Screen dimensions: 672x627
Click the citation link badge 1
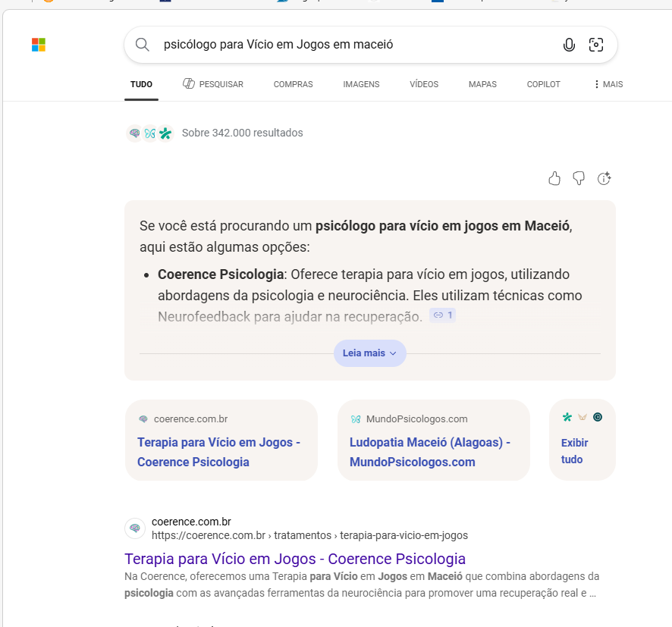(x=443, y=315)
